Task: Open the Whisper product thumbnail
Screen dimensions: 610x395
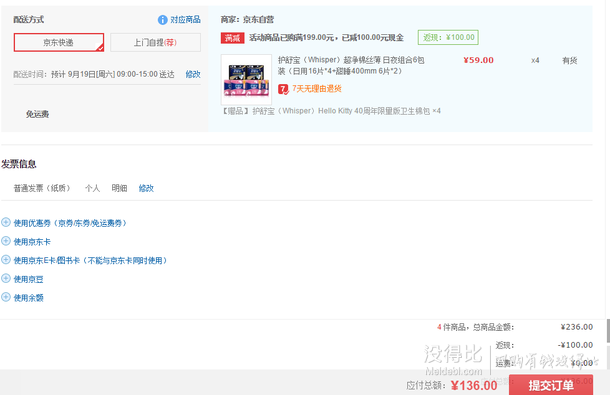Action: coord(246,80)
